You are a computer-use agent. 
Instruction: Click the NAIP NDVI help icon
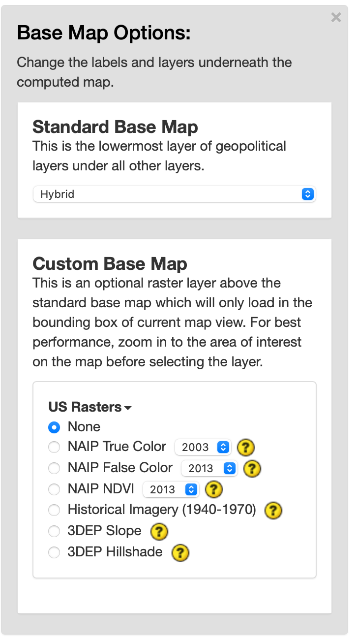(214, 489)
